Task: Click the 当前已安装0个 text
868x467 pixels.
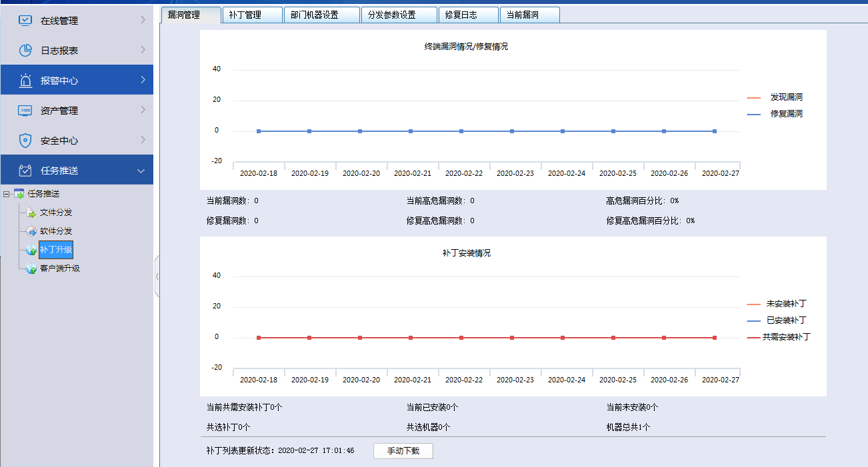Action: (x=433, y=407)
